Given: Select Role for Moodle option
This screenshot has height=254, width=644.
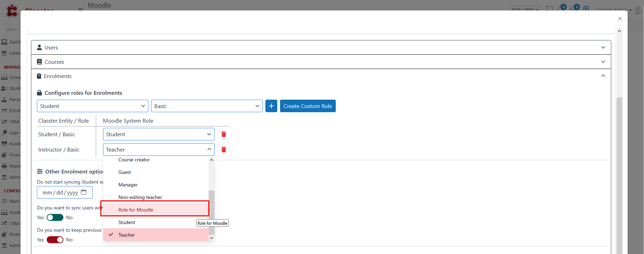Looking at the screenshot, I should pos(136,210).
